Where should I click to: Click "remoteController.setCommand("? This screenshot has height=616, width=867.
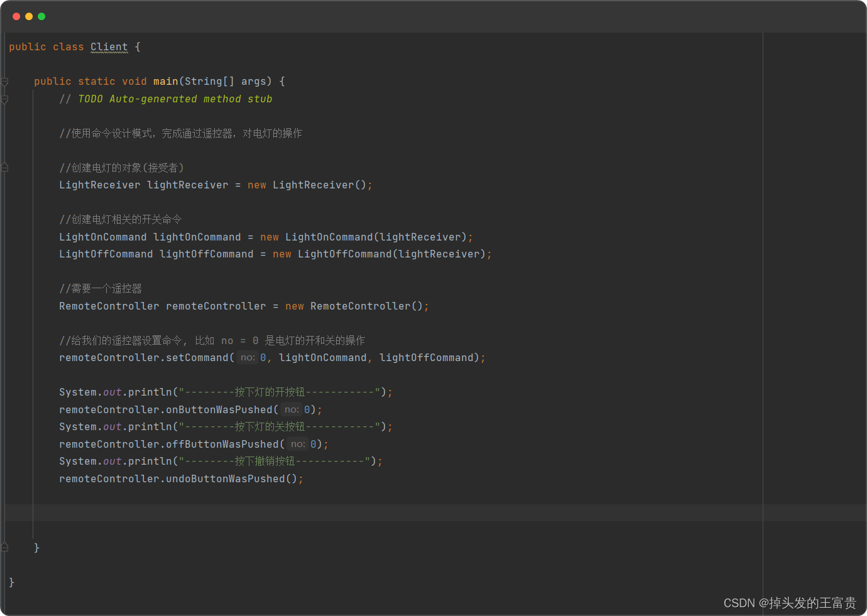point(146,357)
